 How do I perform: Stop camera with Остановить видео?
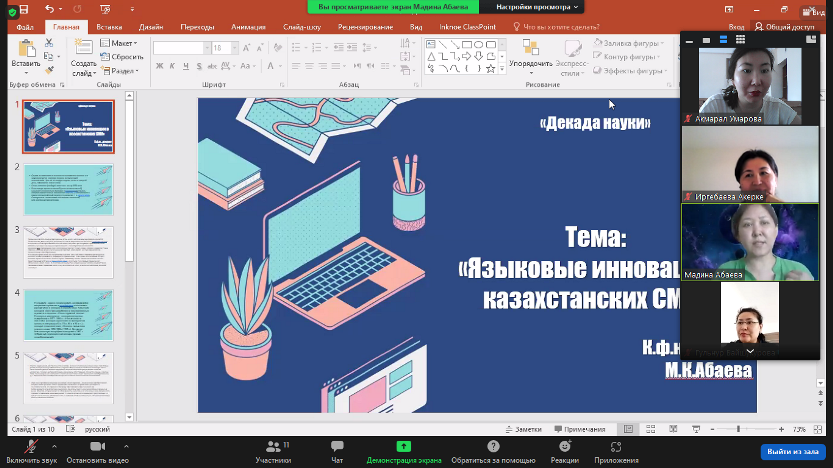[97, 447]
